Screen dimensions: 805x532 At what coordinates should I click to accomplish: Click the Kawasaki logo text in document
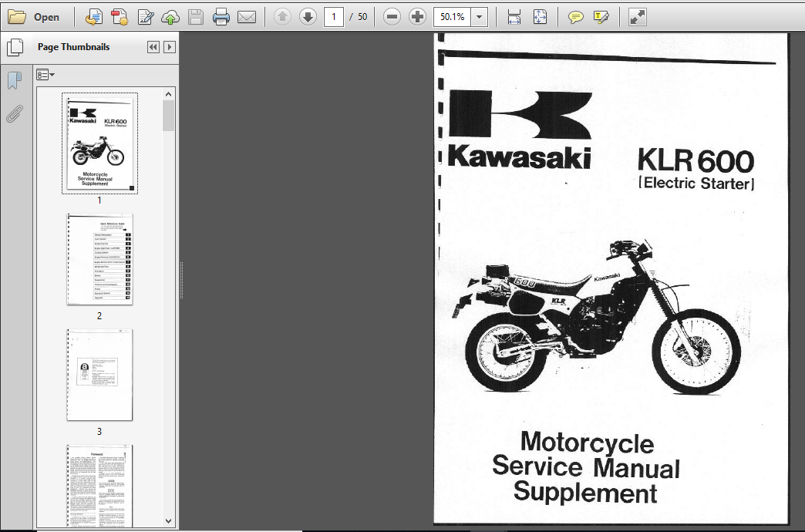(520, 157)
